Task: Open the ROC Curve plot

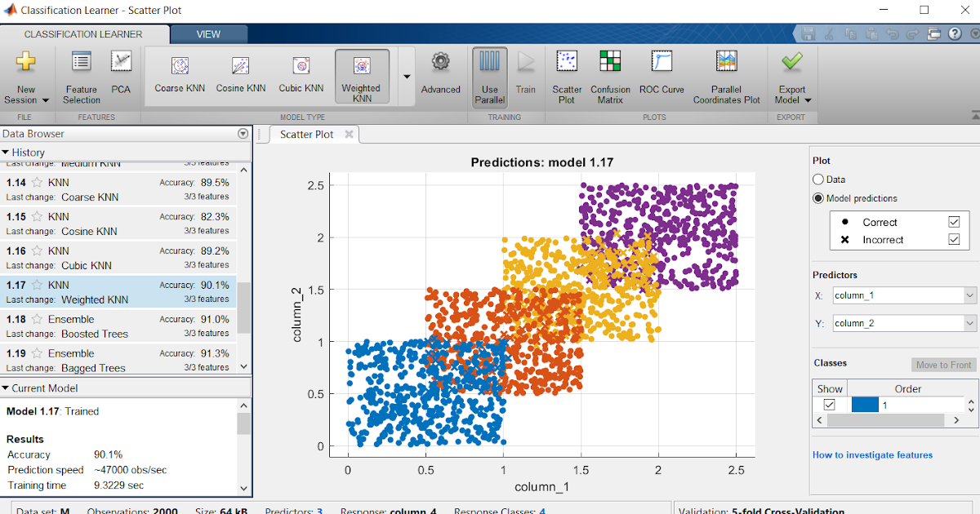Action: click(x=661, y=76)
